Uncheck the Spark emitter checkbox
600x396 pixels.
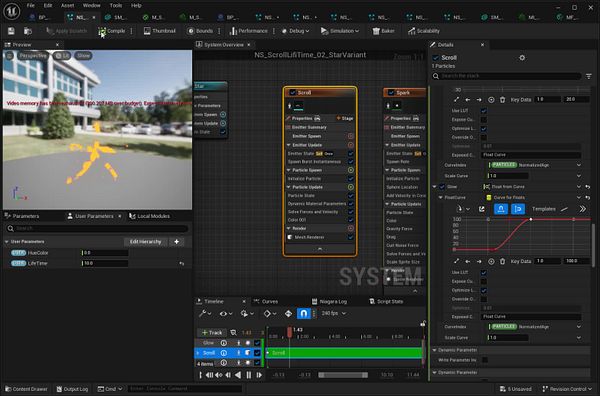tap(391, 93)
